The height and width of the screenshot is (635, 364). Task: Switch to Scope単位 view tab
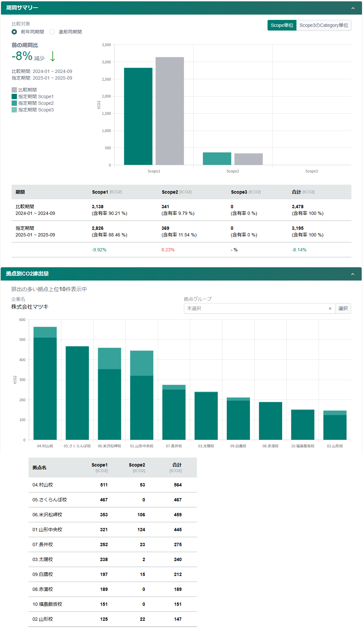click(x=282, y=25)
